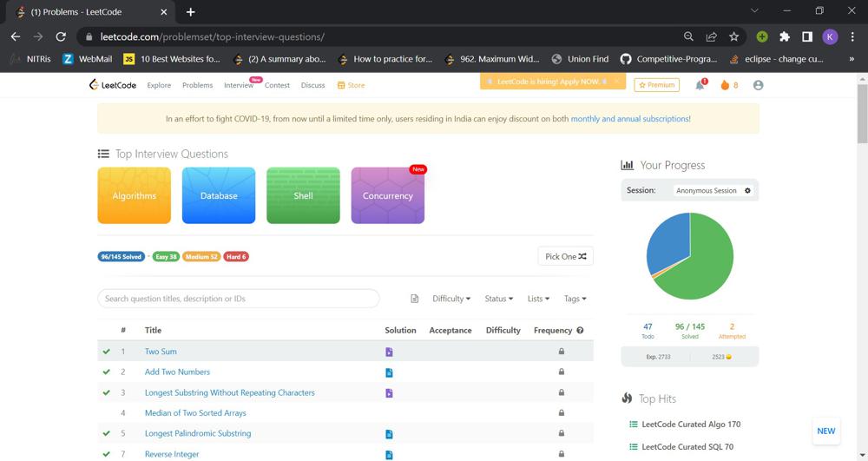
Task: Go back using browser back arrow
Action: click(x=16, y=36)
